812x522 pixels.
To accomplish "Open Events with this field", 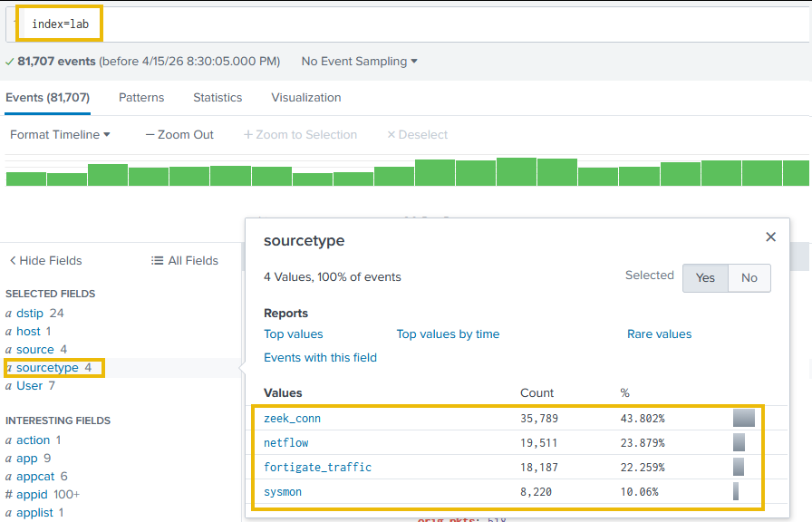I will pyautogui.click(x=321, y=357).
